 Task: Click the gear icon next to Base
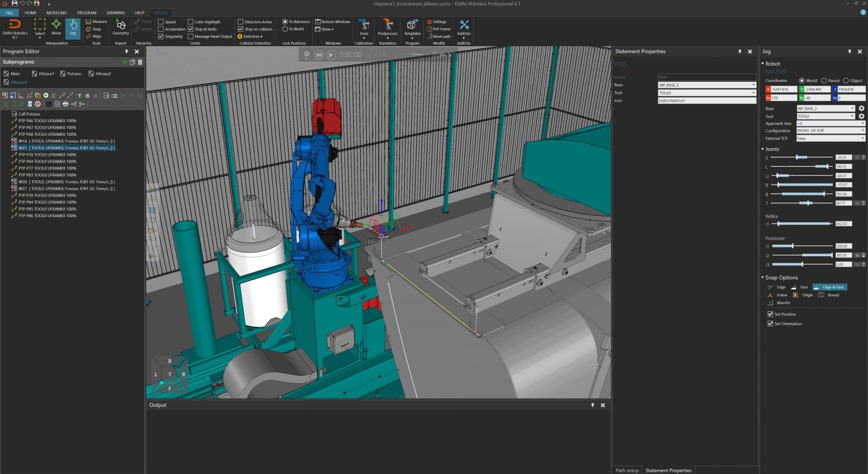click(x=861, y=109)
